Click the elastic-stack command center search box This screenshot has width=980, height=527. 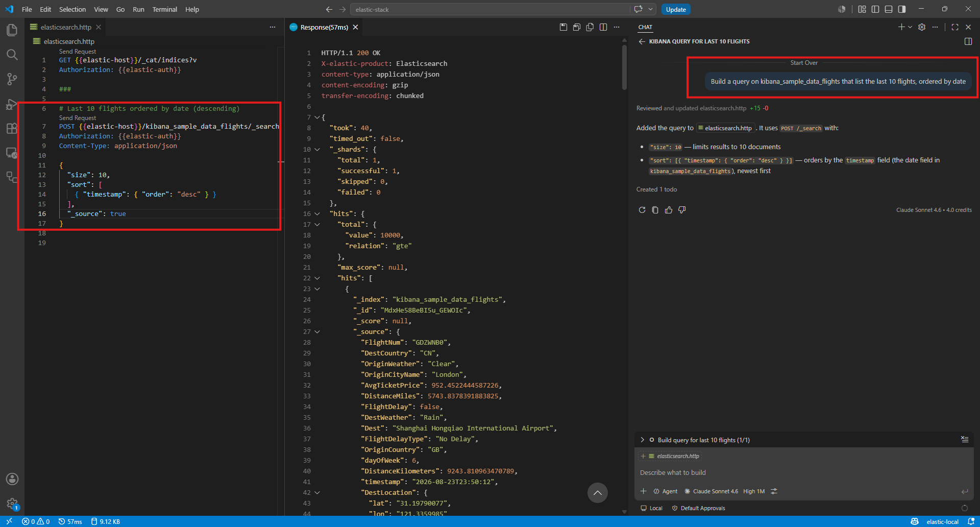point(489,9)
